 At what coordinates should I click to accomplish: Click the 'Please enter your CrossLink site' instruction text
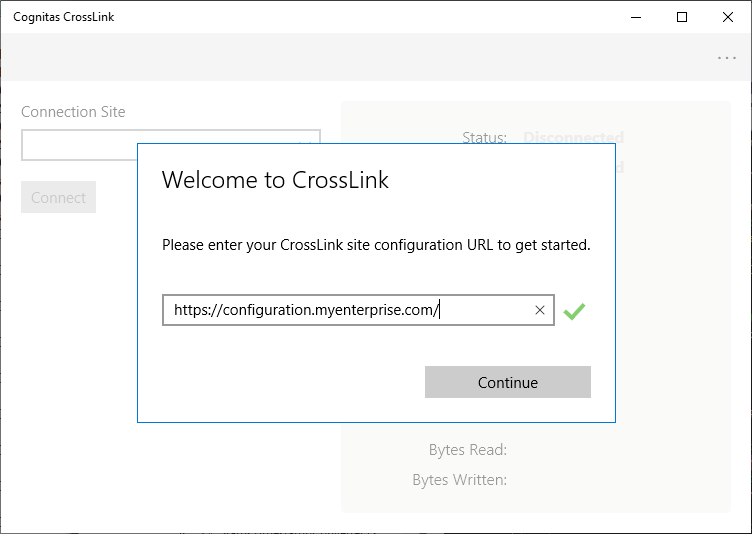(x=376, y=244)
